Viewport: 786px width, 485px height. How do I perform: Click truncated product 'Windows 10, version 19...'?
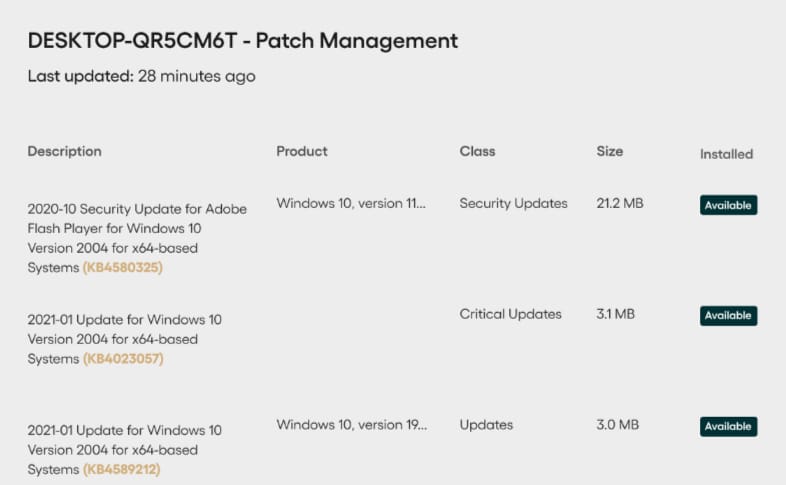pos(351,425)
